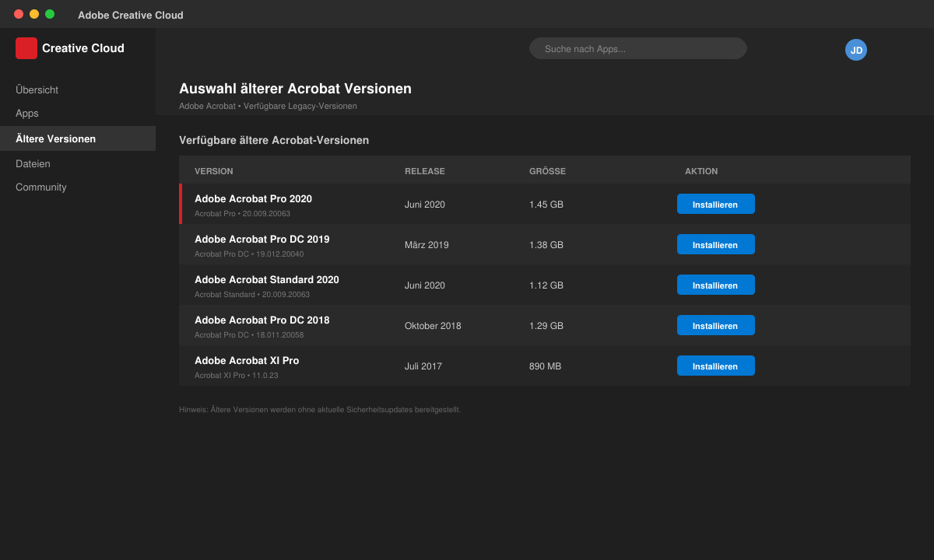Viewport: 934px width, 560px height.
Task: Select the Ältere Versionen sidebar item
Action: tap(78, 138)
